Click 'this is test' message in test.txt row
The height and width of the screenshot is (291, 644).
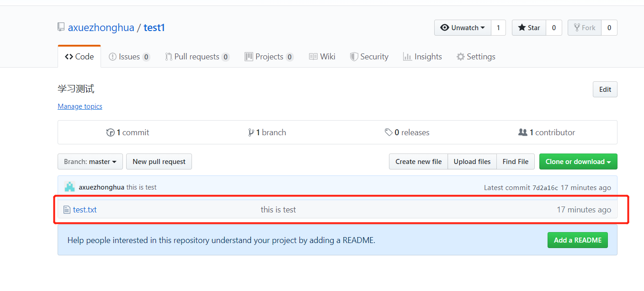click(278, 210)
